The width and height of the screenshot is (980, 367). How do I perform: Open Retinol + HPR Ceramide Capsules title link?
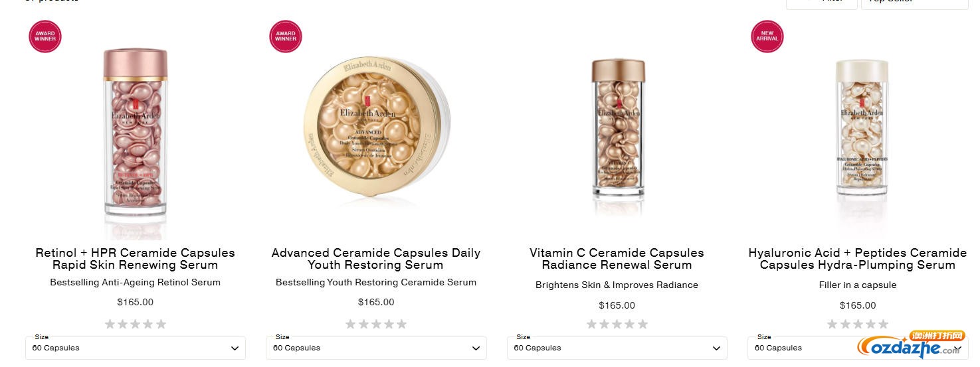[x=136, y=259]
